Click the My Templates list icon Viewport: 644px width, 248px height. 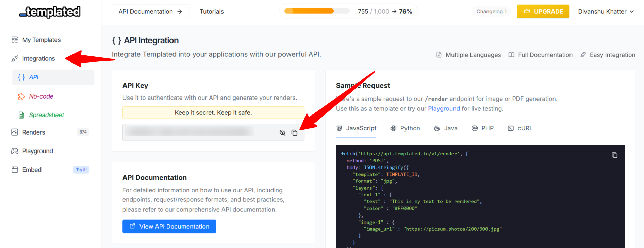15,40
